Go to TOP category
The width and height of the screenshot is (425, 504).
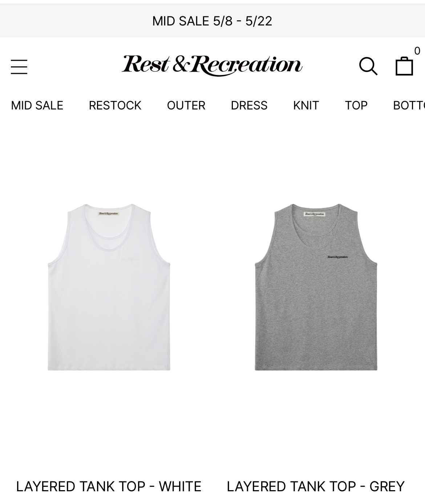tap(356, 105)
